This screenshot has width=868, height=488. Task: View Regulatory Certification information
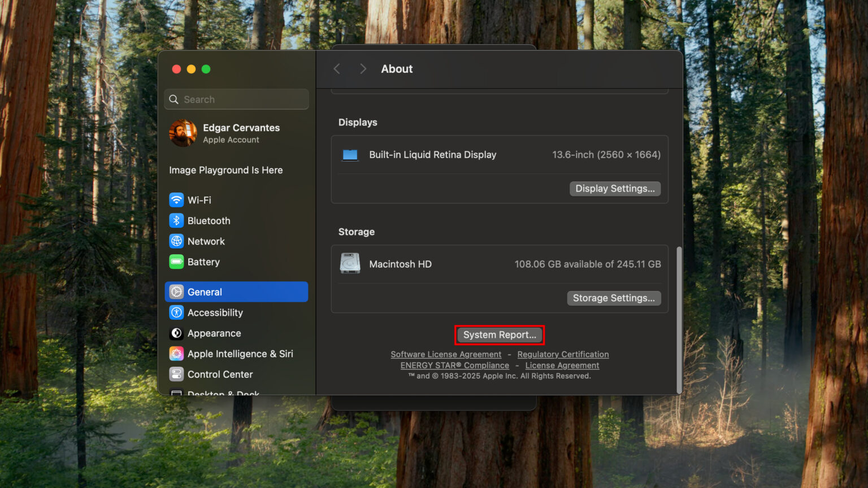point(563,354)
